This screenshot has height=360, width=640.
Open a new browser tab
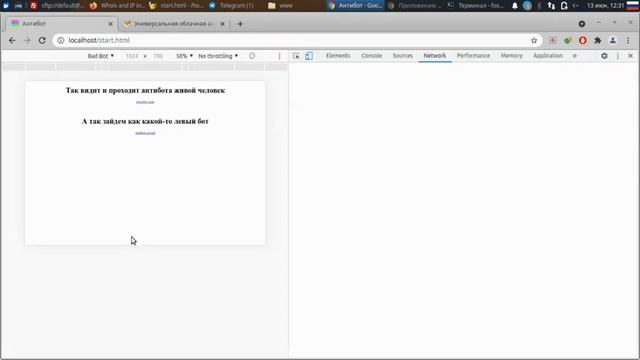point(240,24)
